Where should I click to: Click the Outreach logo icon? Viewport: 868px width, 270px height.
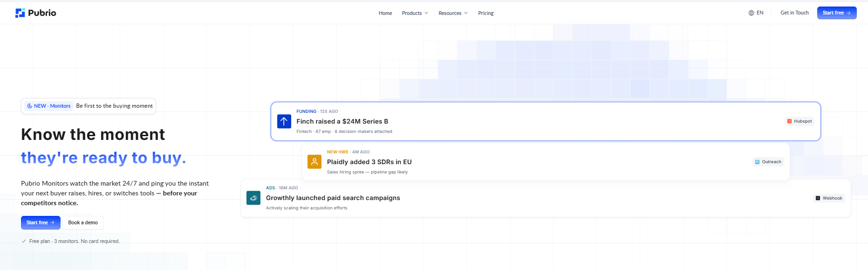[x=758, y=162]
